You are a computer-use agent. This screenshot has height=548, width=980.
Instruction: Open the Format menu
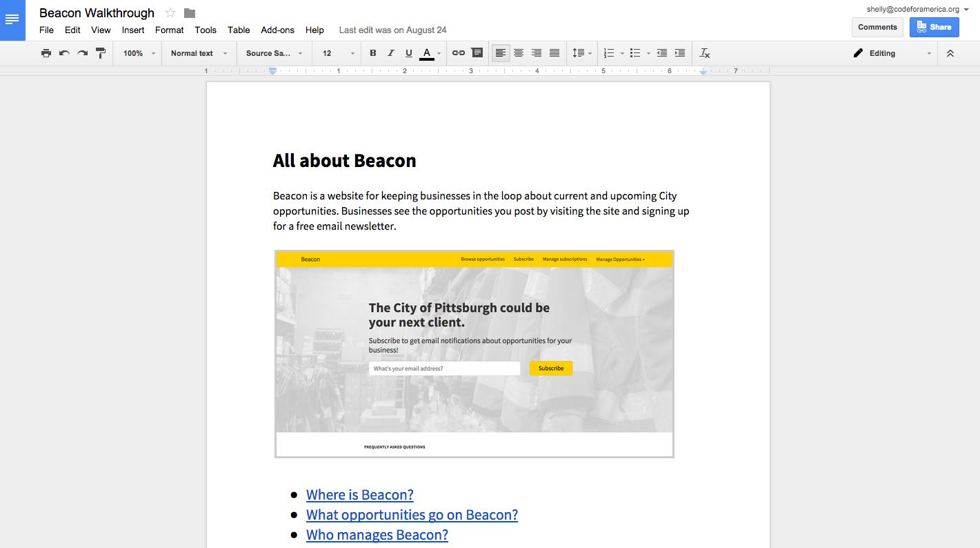click(x=169, y=30)
